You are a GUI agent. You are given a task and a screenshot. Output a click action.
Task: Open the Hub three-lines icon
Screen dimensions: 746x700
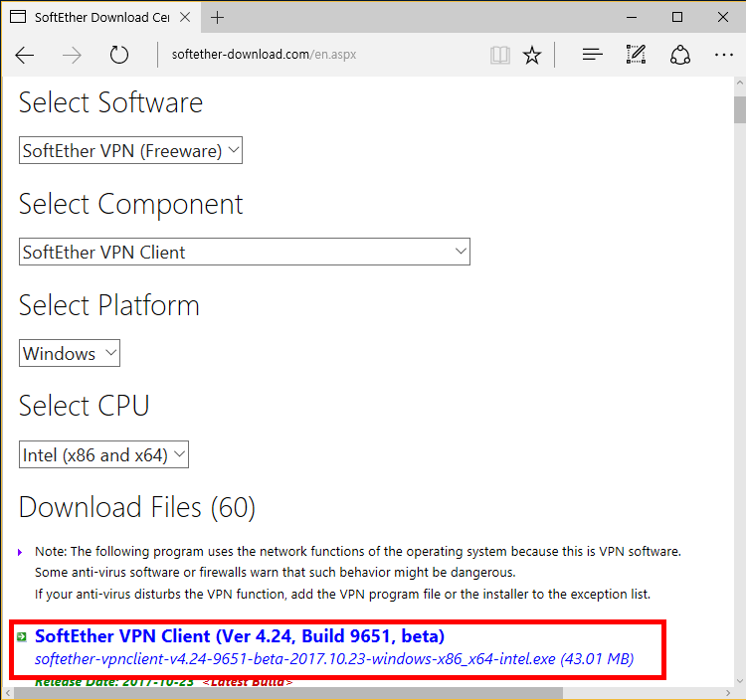(x=593, y=55)
